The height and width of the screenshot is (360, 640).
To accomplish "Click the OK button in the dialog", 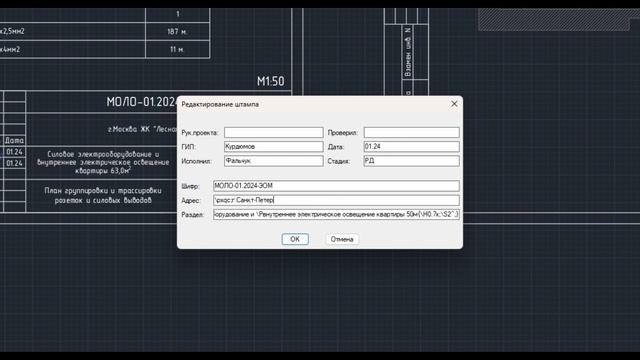I will (x=295, y=239).
